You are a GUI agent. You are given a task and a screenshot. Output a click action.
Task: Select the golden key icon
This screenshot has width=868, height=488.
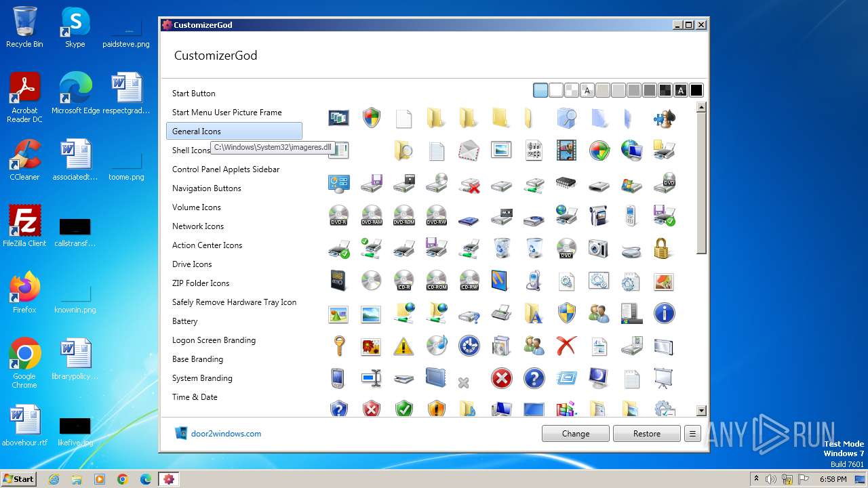pos(338,346)
